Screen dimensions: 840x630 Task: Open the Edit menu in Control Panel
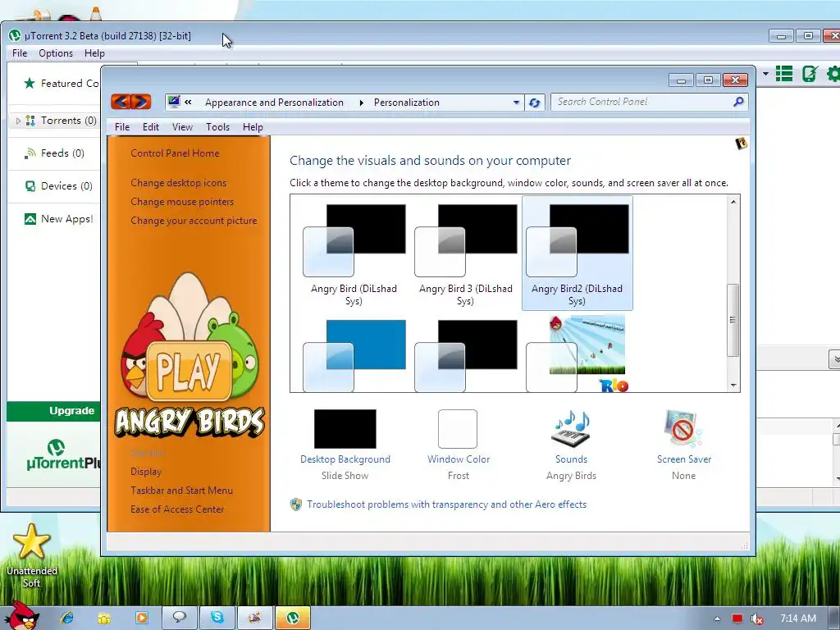click(x=151, y=127)
